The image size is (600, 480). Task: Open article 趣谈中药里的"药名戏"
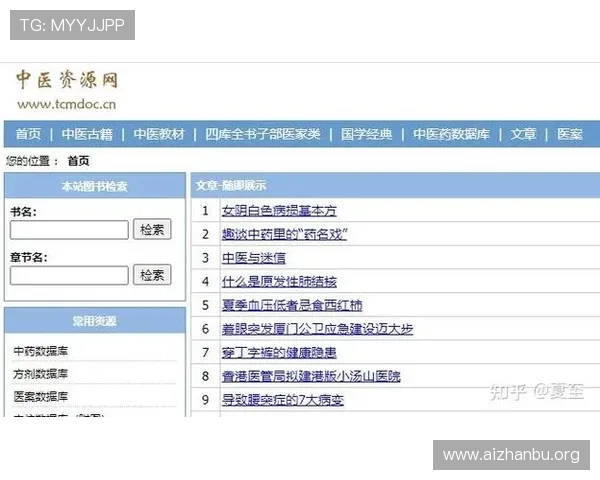point(284,234)
